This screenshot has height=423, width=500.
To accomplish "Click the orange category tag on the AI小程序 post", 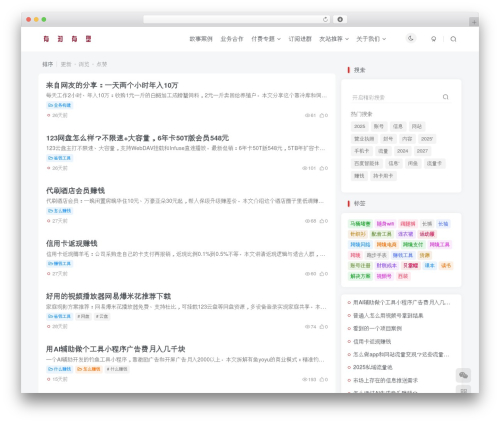I will (x=89, y=369).
